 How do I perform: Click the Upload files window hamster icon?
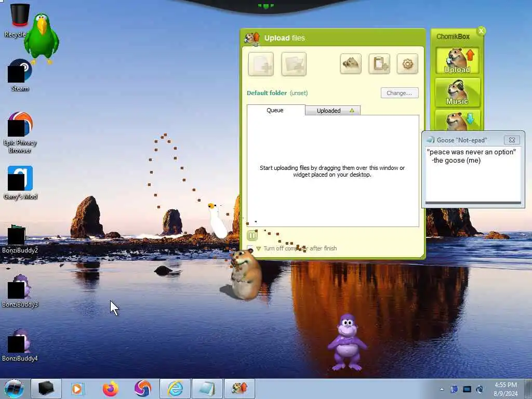(252, 38)
